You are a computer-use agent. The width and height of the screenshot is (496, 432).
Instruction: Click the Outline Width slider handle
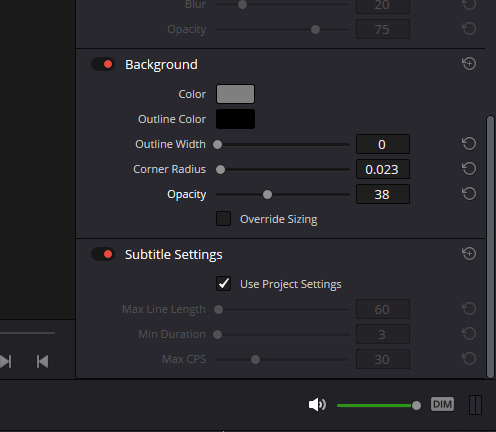(x=217, y=144)
